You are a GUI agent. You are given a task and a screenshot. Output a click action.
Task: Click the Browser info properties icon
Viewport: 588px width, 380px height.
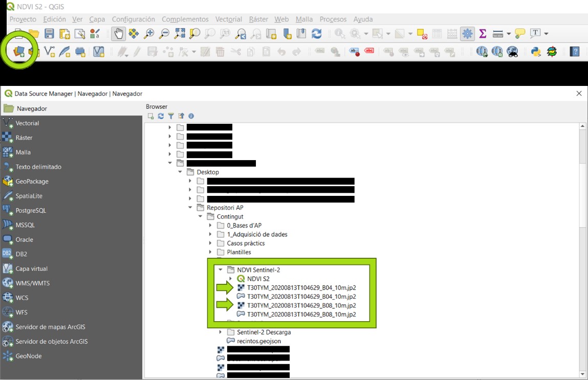(x=191, y=116)
